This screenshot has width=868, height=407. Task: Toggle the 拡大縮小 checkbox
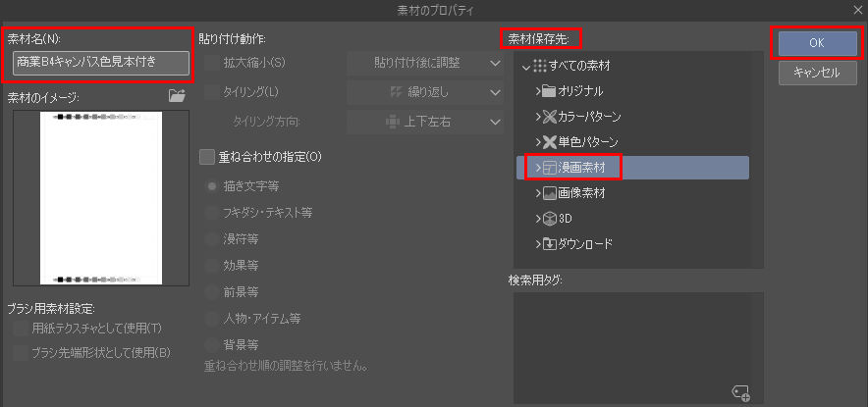pos(211,63)
